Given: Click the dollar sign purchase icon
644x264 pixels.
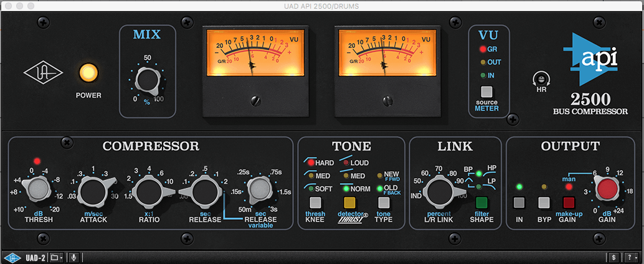Looking at the screenshot, I should (x=613, y=257).
